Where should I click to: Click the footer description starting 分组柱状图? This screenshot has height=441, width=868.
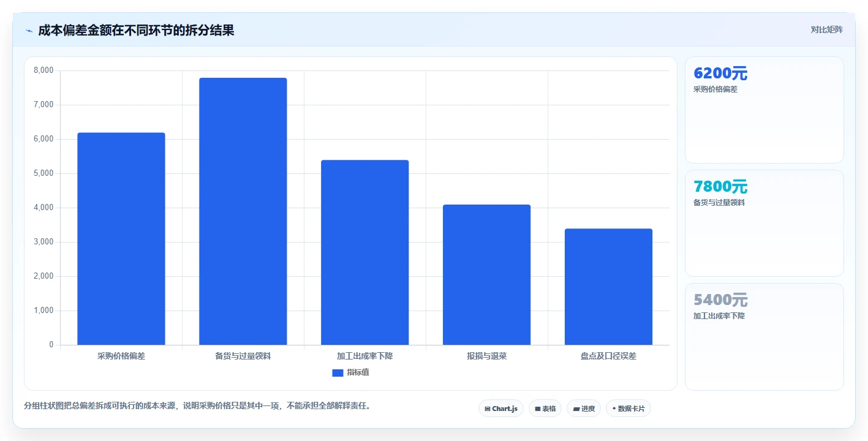[x=197, y=405]
